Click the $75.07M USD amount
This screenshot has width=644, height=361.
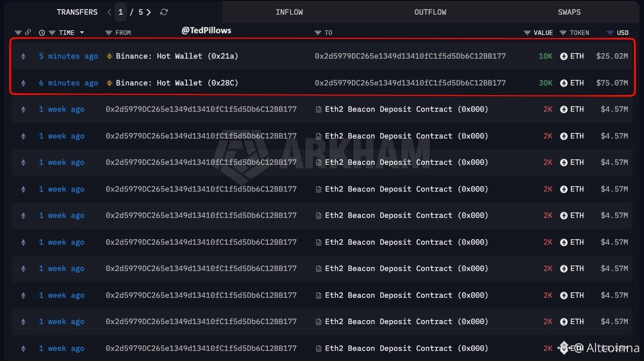click(x=612, y=83)
